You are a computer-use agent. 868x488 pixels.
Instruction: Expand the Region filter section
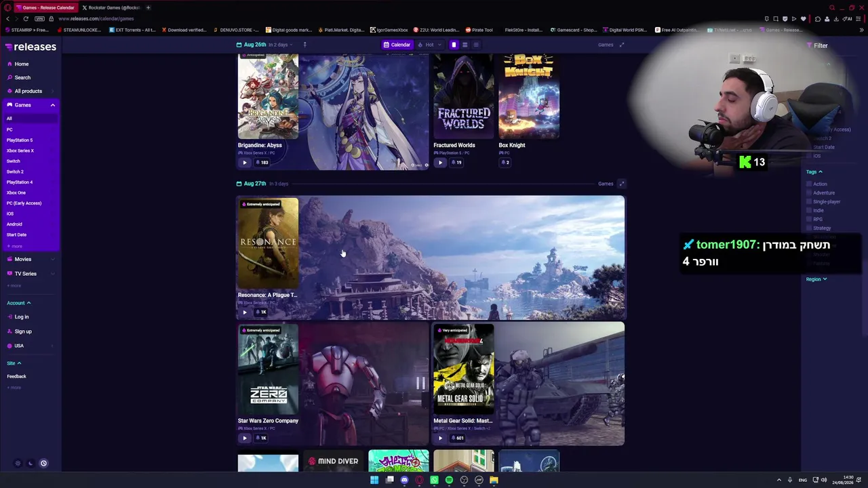816,279
